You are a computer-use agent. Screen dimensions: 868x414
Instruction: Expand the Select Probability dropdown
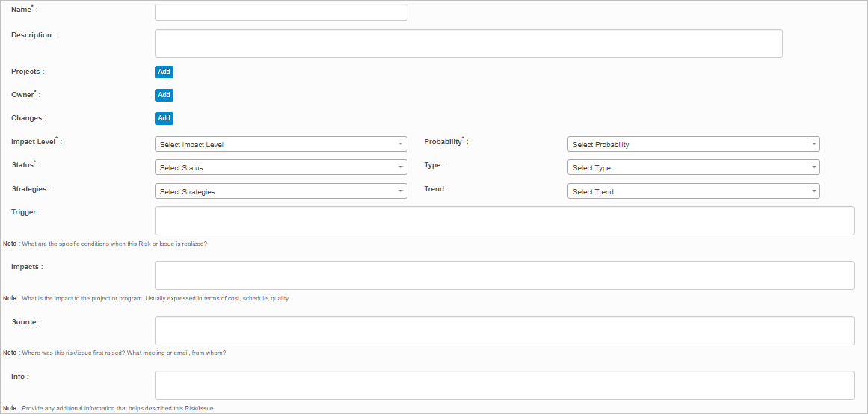click(x=693, y=144)
